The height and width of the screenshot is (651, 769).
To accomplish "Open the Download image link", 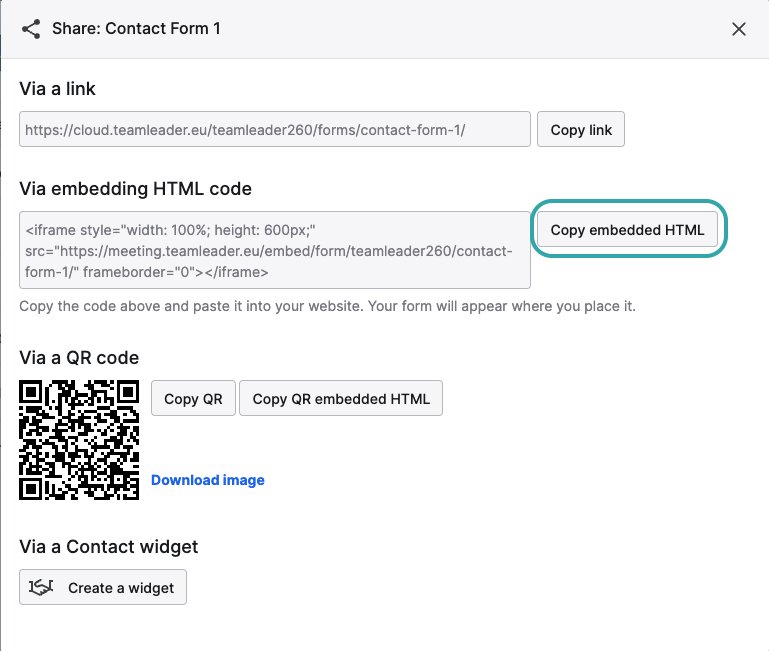I will [x=207, y=480].
